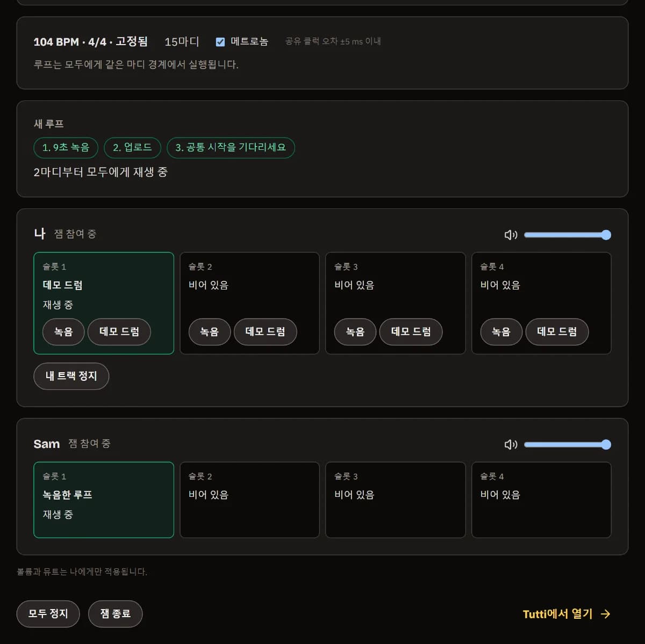
Task: Select step chip 2. 업로드
Action: click(x=132, y=148)
